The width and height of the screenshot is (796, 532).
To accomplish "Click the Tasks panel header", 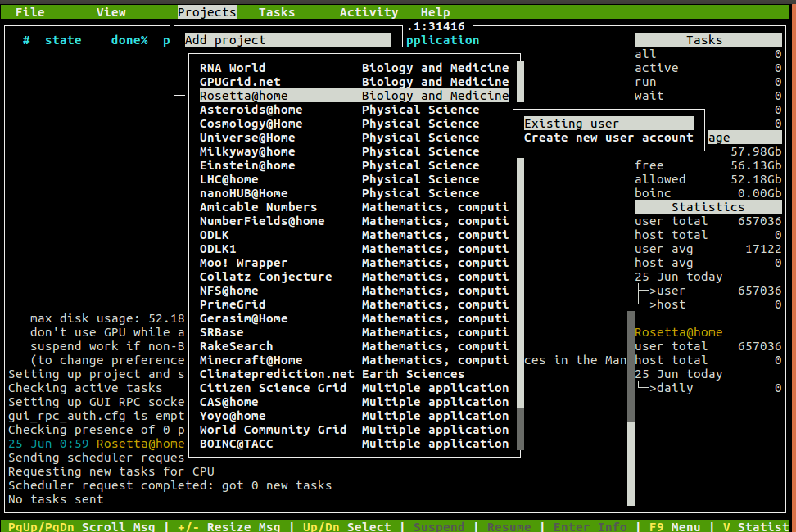I will click(708, 40).
